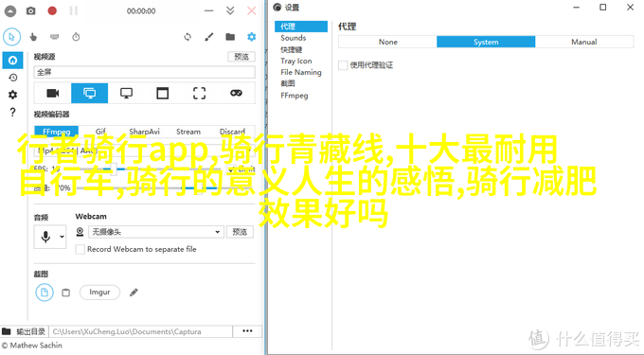
Task: Switch to the Stream encoder tab
Action: (188, 132)
